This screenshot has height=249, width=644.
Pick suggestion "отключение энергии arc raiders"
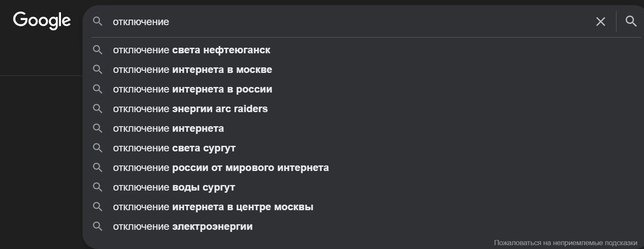coord(190,109)
